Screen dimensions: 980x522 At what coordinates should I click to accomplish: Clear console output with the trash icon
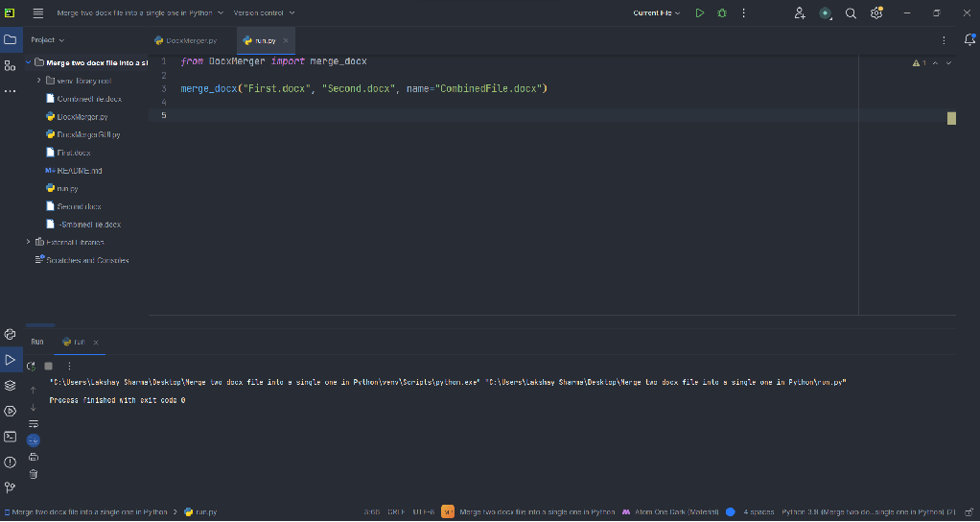click(34, 474)
